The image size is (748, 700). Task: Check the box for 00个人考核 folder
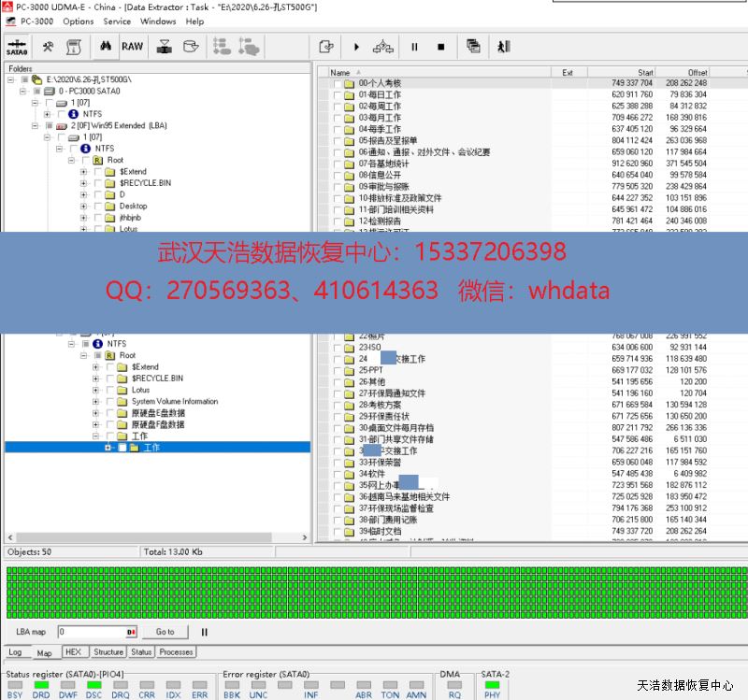(x=338, y=83)
